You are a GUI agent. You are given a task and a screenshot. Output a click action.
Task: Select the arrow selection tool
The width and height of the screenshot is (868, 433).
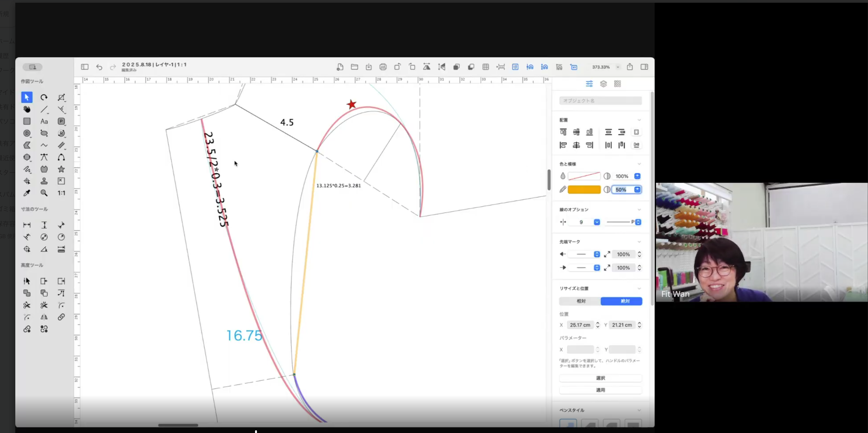[x=27, y=97]
